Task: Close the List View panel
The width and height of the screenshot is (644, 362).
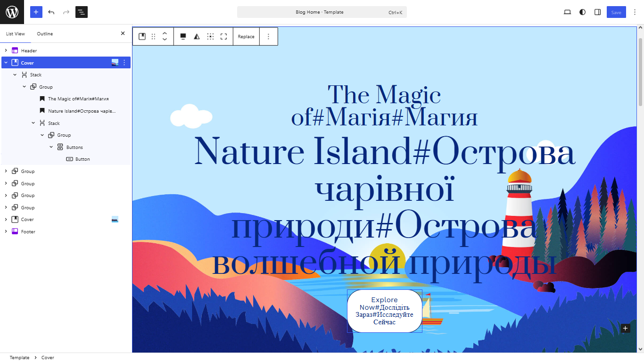Action: pos(123,33)
